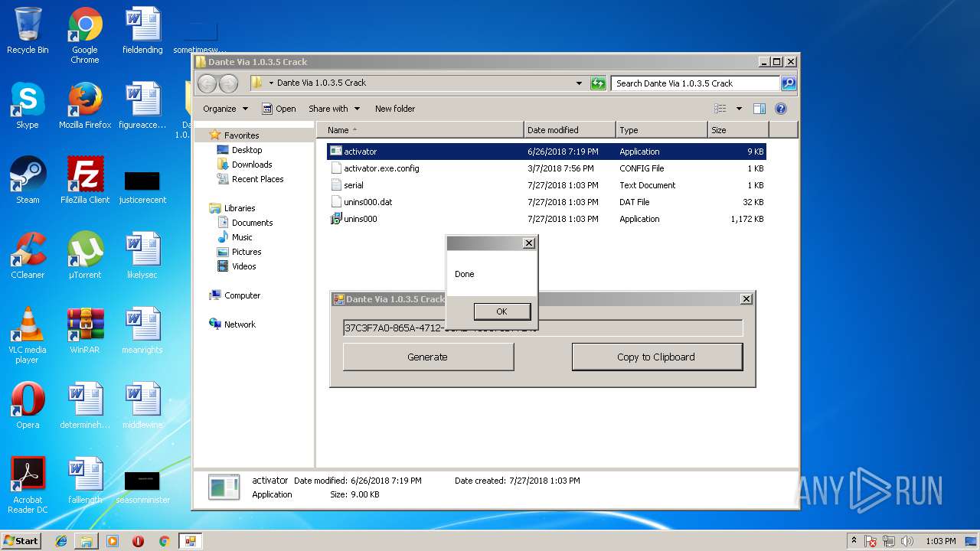Viewport: 980px width, 551px height.
Task: Click the search magnifier icon in Explorer
Action: point(788,83)
